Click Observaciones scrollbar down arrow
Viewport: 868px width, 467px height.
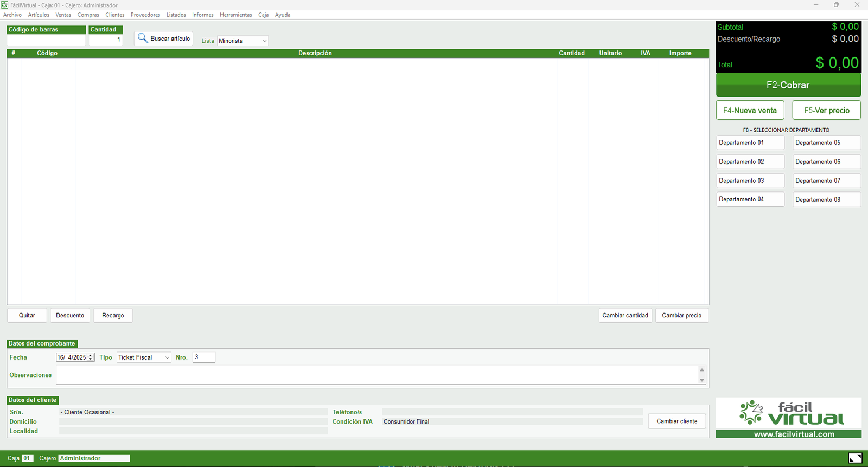coord(702,380)
